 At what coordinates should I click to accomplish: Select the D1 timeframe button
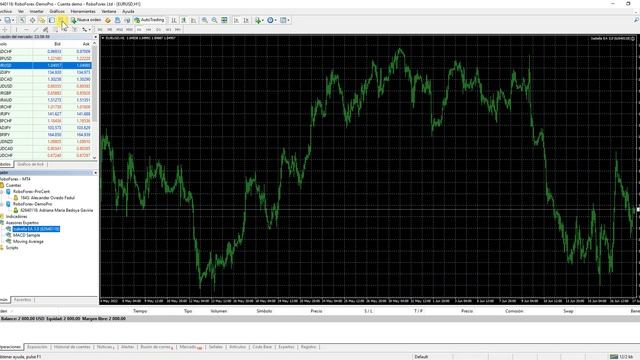(x=158, y=30)
